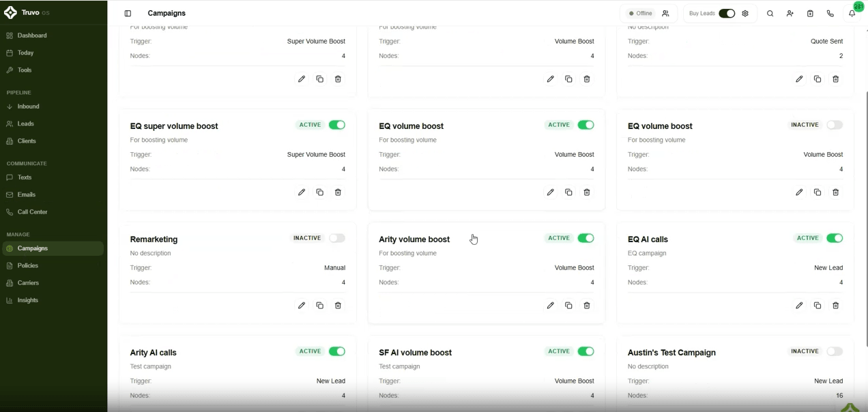Open Buy Leads settings gear
868x412 pixels.
(x=745, y=14)
